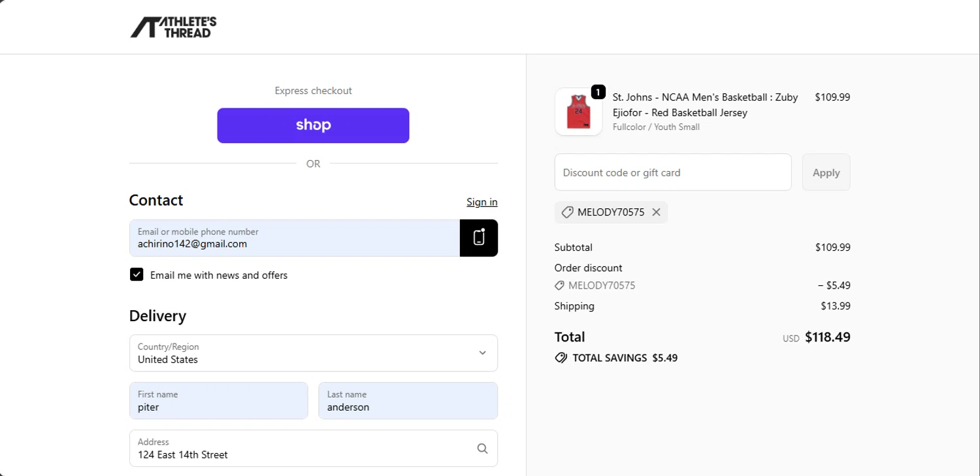Image resolution: width=980 pixels, height=476 pixels.
Task: Click the address search magnifier icon
Action: (482, 448)
